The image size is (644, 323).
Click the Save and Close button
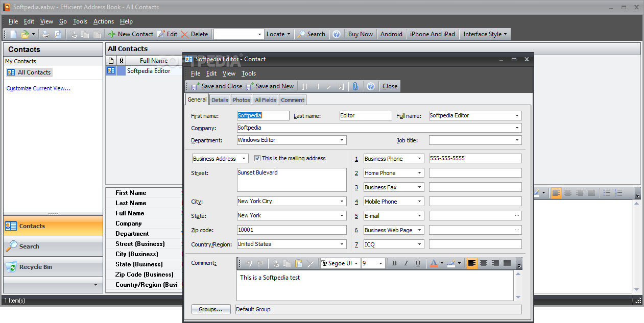click(217, 86)
